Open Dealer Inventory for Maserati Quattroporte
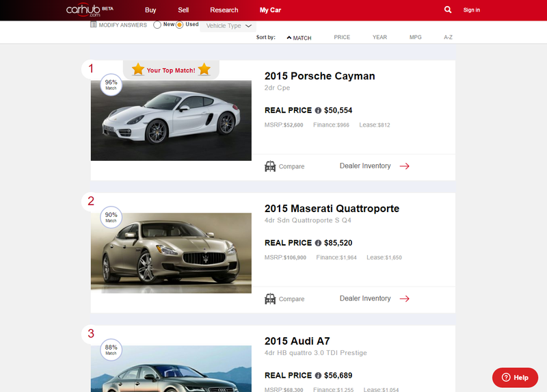The image size is (547, 392). 365,298
